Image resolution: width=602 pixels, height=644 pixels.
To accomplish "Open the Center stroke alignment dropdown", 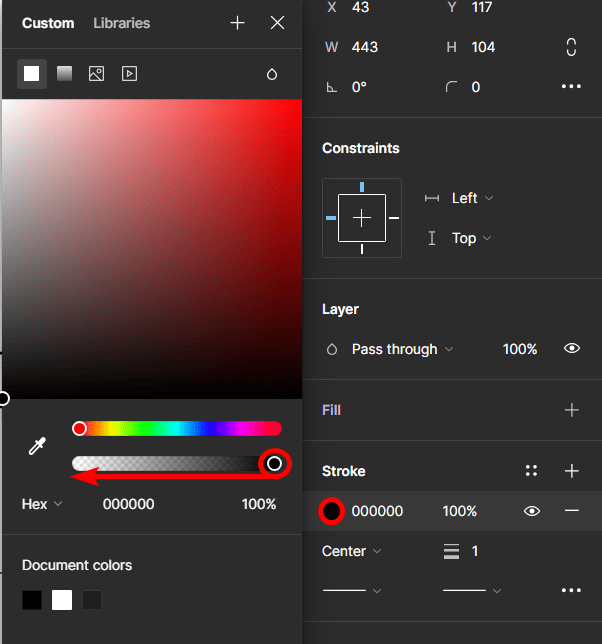I will click(x=352, y=551).
